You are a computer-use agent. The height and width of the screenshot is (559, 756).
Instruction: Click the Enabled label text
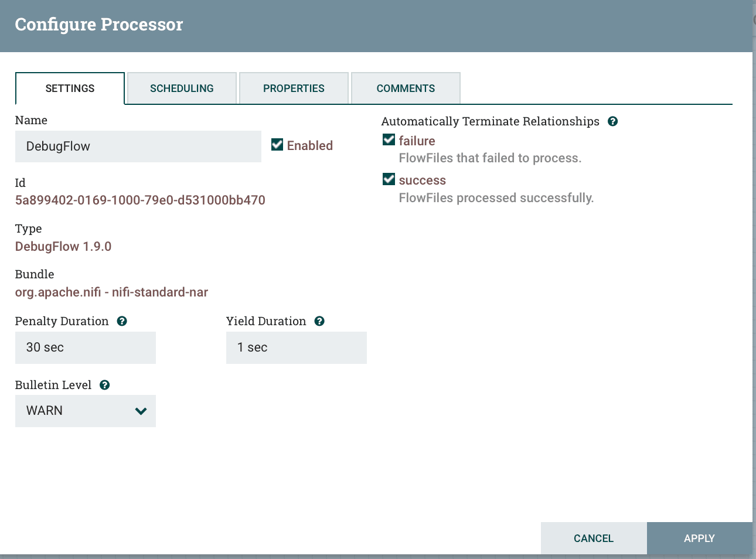(309, 145)
